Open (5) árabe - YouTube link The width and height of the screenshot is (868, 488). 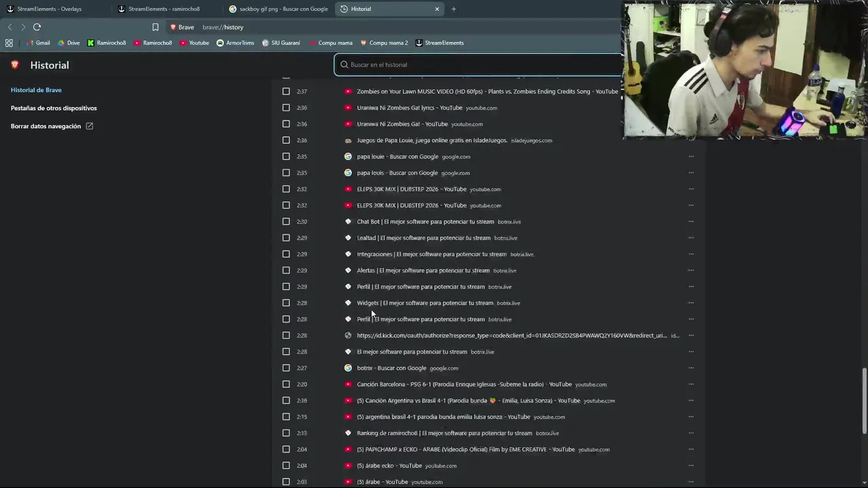tap(382, 482)
